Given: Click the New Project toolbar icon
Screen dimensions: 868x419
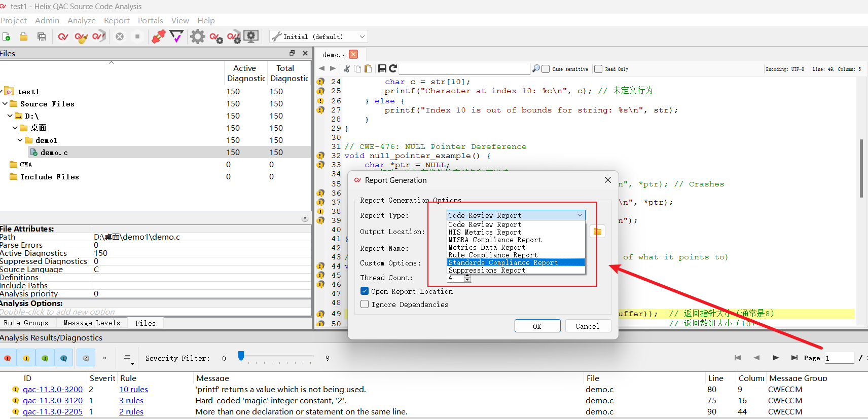Looking at the screenshot, I should coord(7,36).
